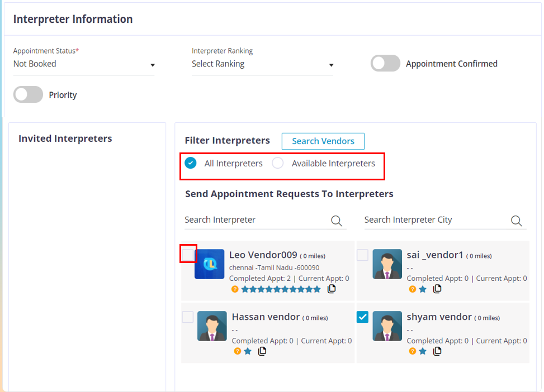Click the Search Interpreter City magnifier icon
This screenshot has width=544, height=392.
click(516, 221)
